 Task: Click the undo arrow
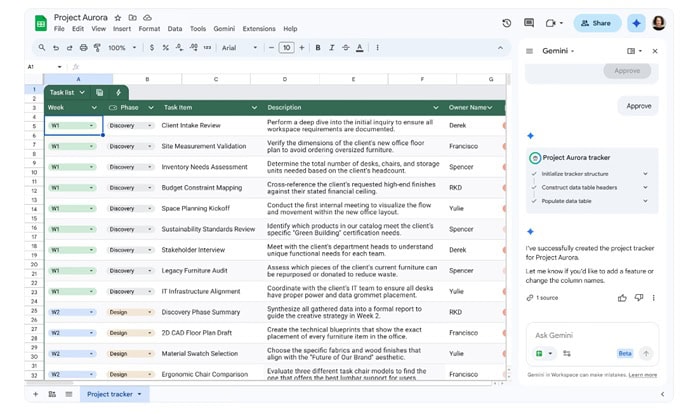[x=56, y=48]
